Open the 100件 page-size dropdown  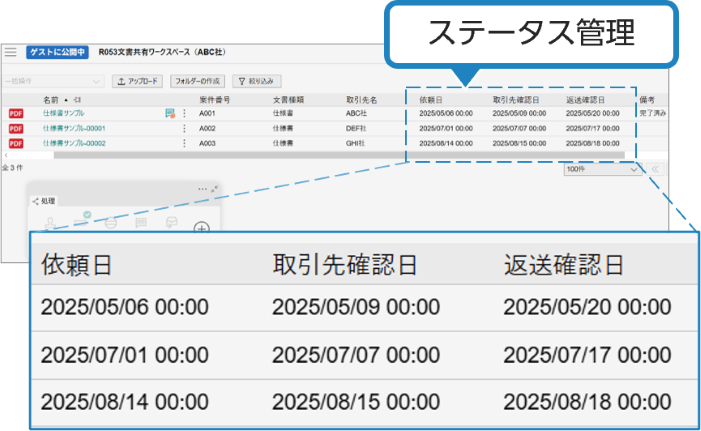[602, 169]
